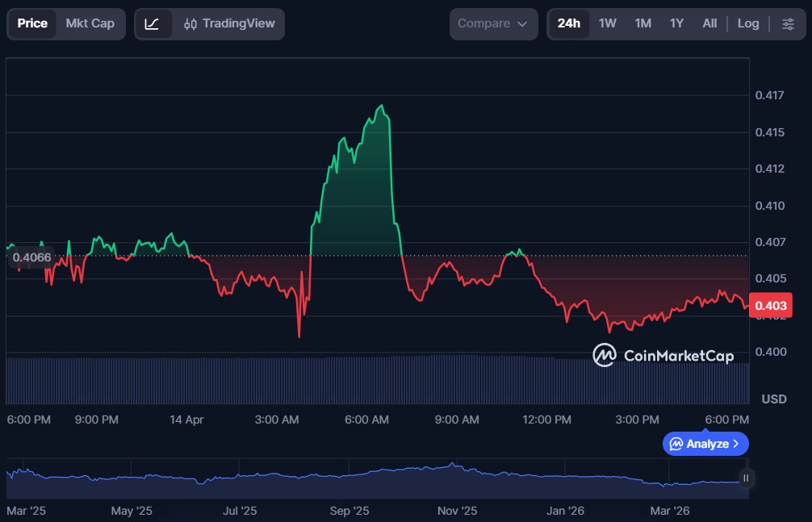The image size is (812, 522).
Task: Click Nov '25 on the overview timeline
Action: (458, 511)
